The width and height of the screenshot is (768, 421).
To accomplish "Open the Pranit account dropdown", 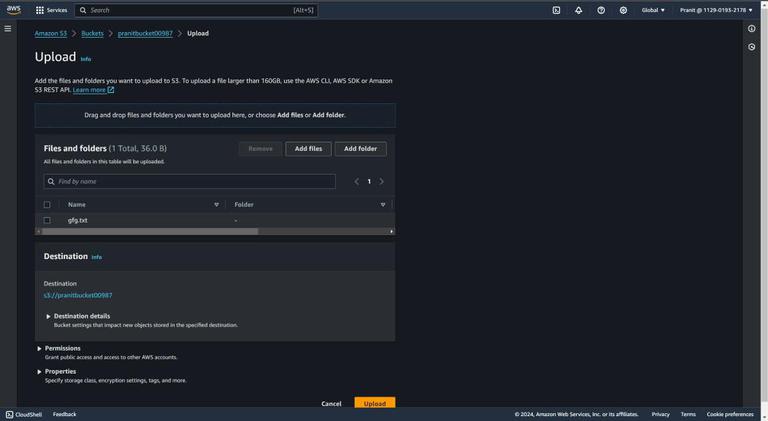I will pyautogui.click(x=716, y=10).
